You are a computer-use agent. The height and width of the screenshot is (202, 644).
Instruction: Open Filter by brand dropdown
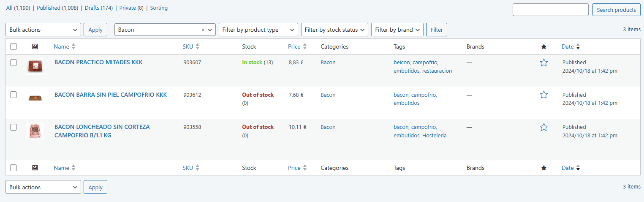397,30
